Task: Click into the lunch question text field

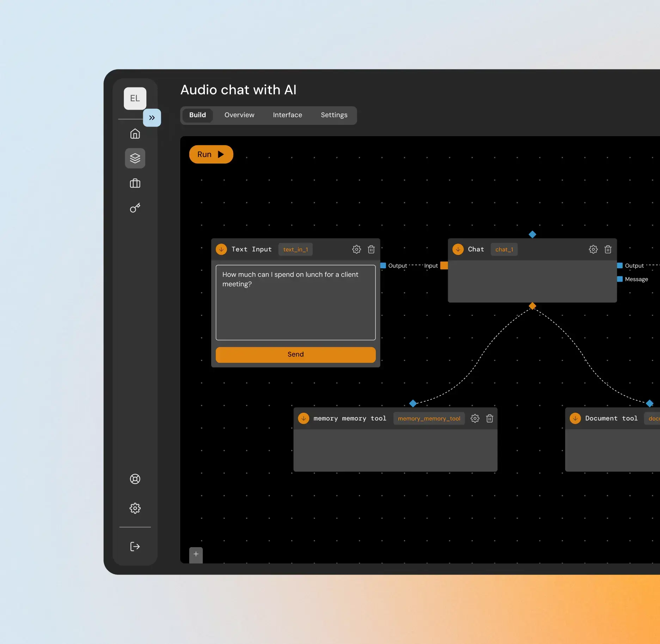Action: click(x=295, y=303)
